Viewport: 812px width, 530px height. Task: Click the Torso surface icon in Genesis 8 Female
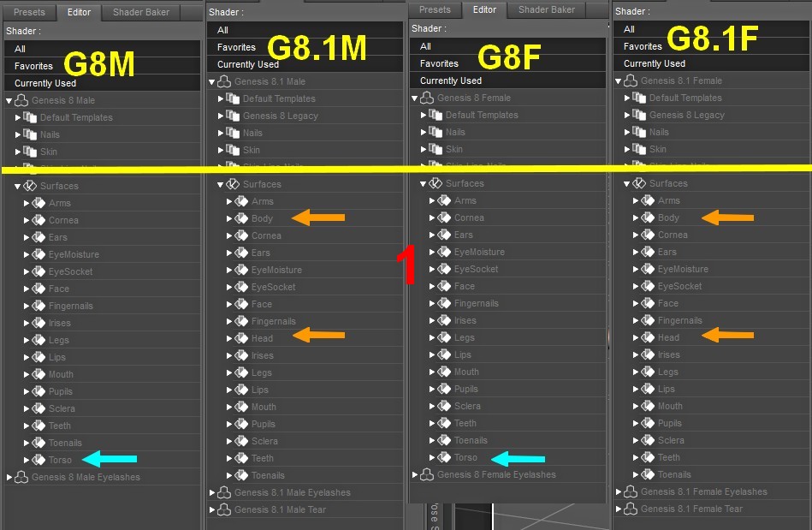coord(444,457)
